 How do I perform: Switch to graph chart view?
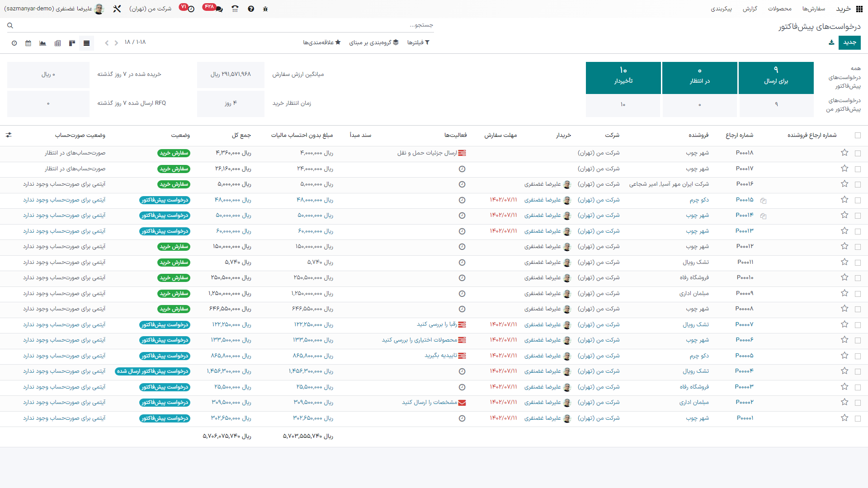coord(42,43)
